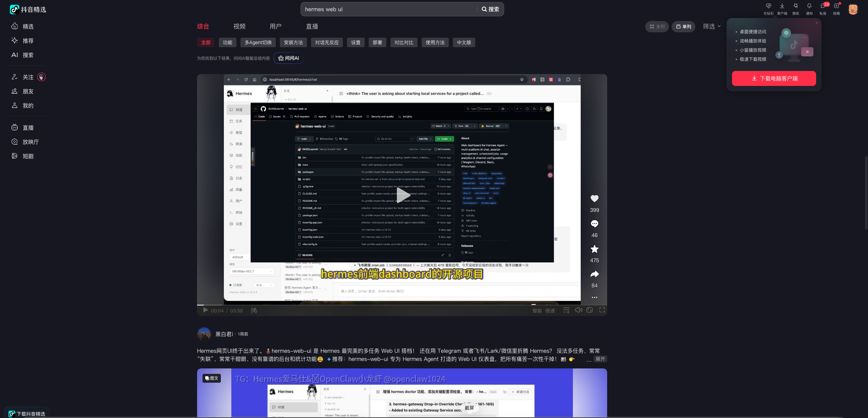The height and width of the screenshot is (418, 868).
Task: Click the red 下载电脑客户端 button
Action: 774,78
